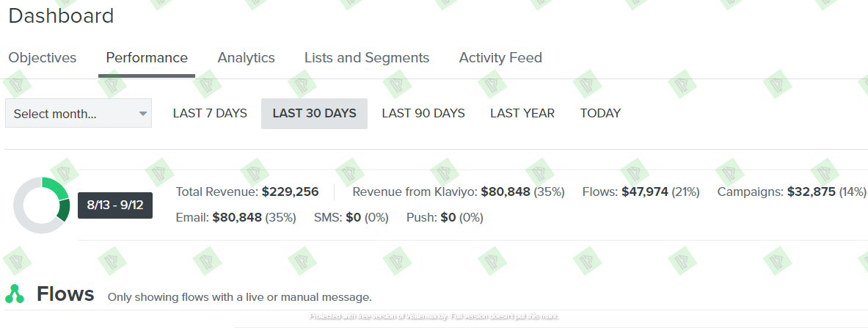
Task: Click the Select month dropdown arrow
Action: (x=143, y=114)
